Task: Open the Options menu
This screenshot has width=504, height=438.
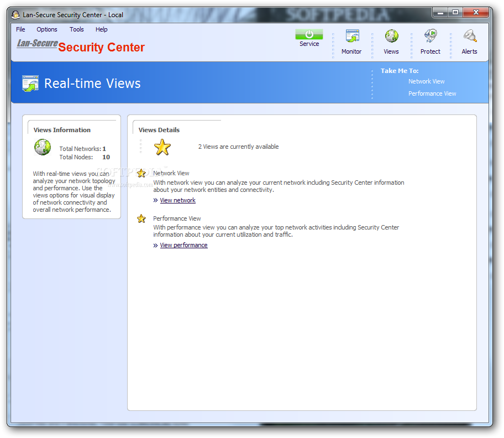Action: click(x=47, y=29)
